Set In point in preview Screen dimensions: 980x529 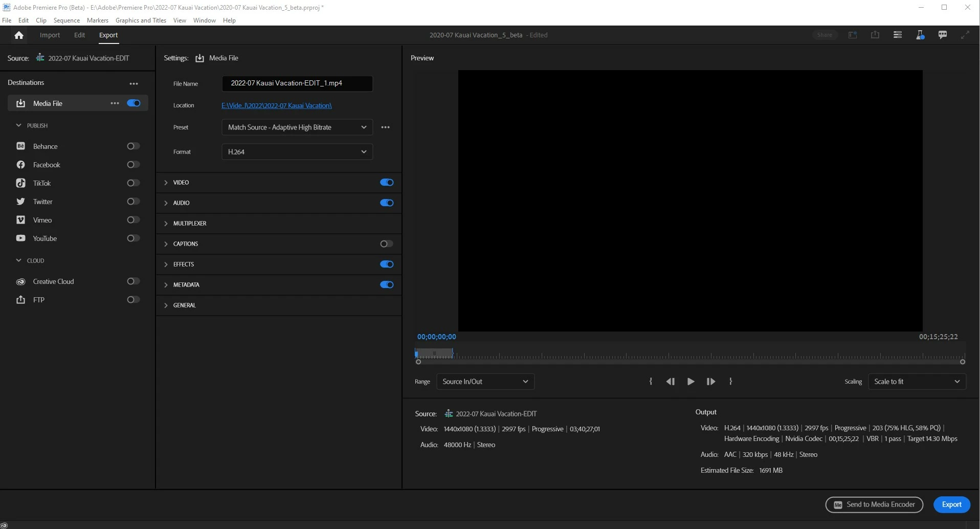651,382
